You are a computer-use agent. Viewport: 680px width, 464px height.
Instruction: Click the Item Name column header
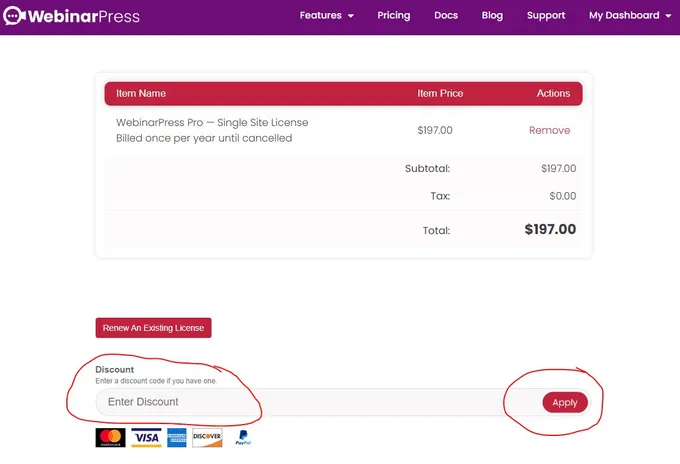coord(141,93)
